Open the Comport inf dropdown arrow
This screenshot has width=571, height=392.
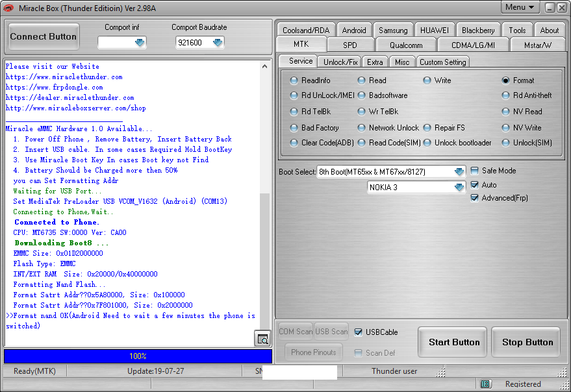(140, 43)
